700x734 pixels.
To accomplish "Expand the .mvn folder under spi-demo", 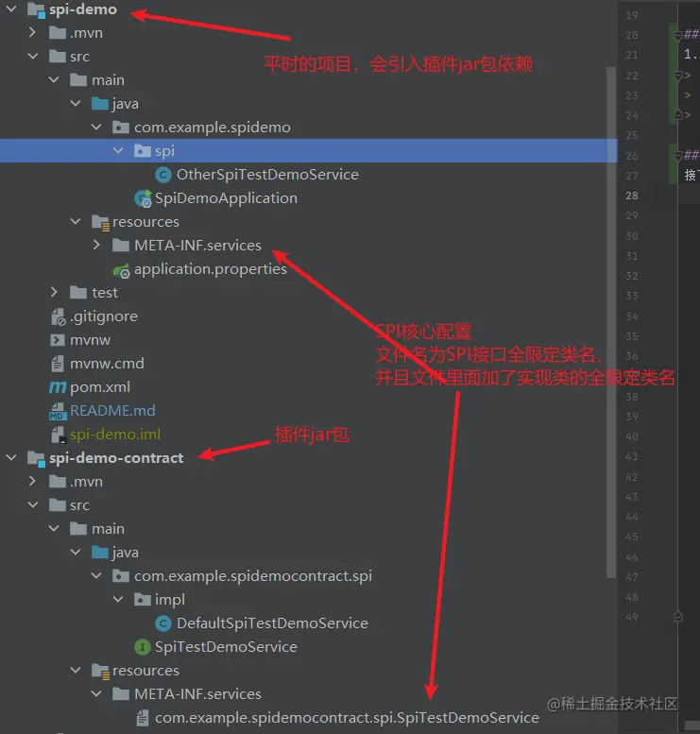I will click(x=32, y=32).
